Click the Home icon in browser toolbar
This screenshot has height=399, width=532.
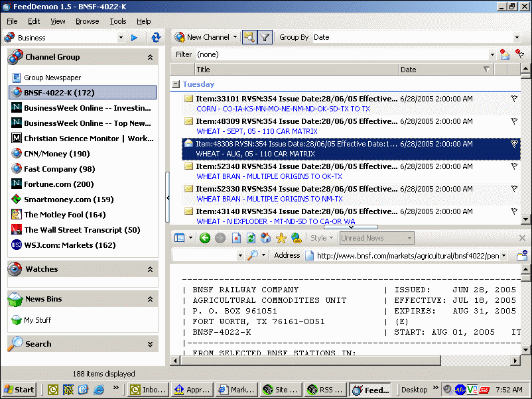tap(265, 238)
